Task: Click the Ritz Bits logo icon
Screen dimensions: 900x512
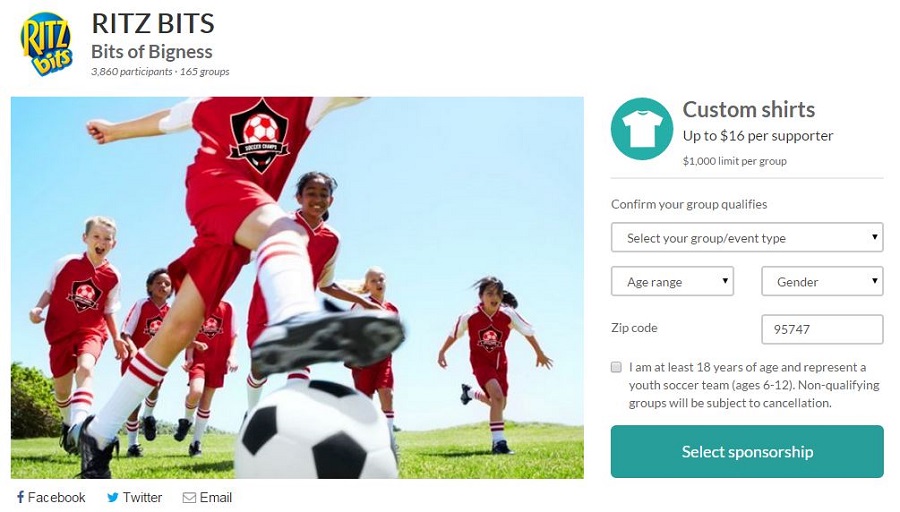Action: point(46,44)
